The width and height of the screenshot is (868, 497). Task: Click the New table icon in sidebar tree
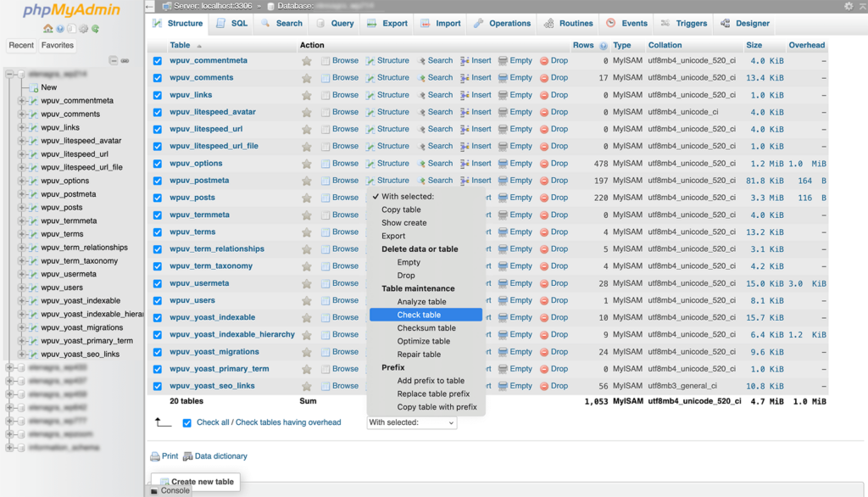pos(34,87)
